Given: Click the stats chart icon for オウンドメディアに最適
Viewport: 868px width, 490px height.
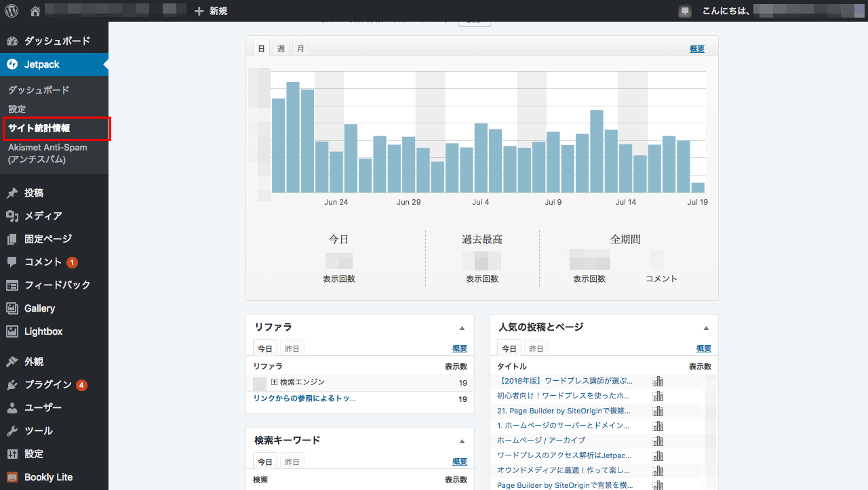Looking at the screenshot, I should [x=658, y=471].
